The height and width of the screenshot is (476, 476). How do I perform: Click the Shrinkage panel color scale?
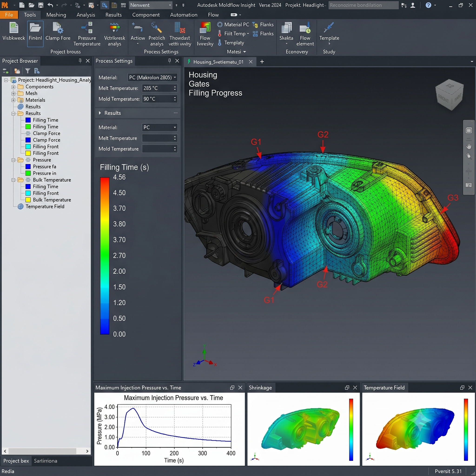click(x=351, y=430)
